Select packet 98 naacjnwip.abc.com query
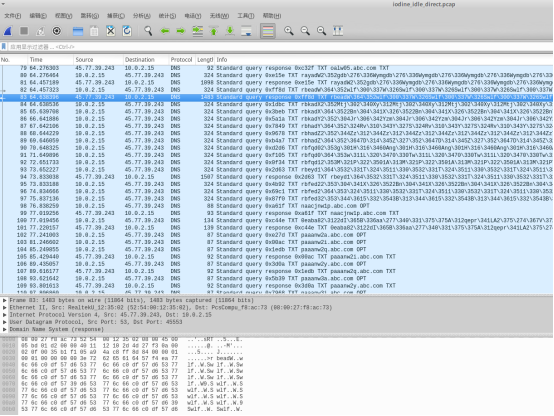The height and width of the screenshot is (416, 554). pos(277,206)
